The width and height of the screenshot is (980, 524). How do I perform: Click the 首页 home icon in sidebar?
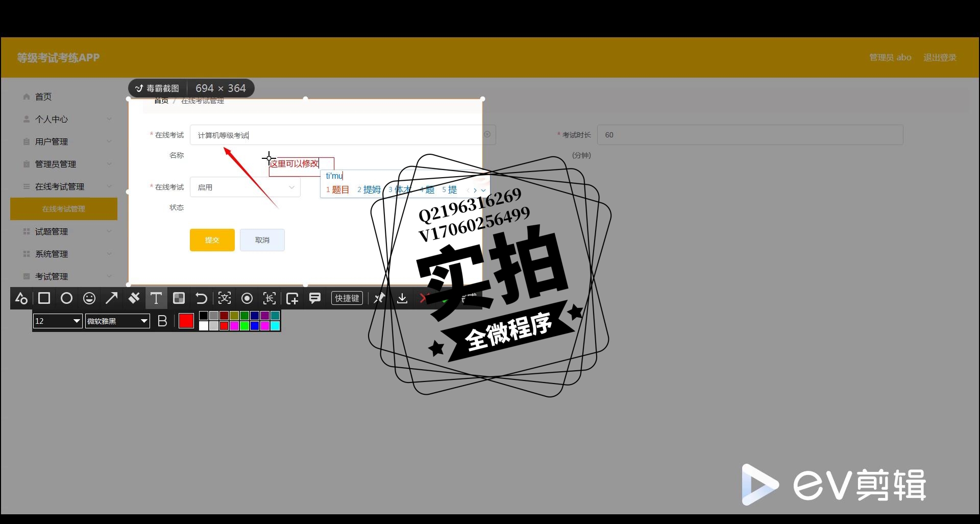(27, 97)
